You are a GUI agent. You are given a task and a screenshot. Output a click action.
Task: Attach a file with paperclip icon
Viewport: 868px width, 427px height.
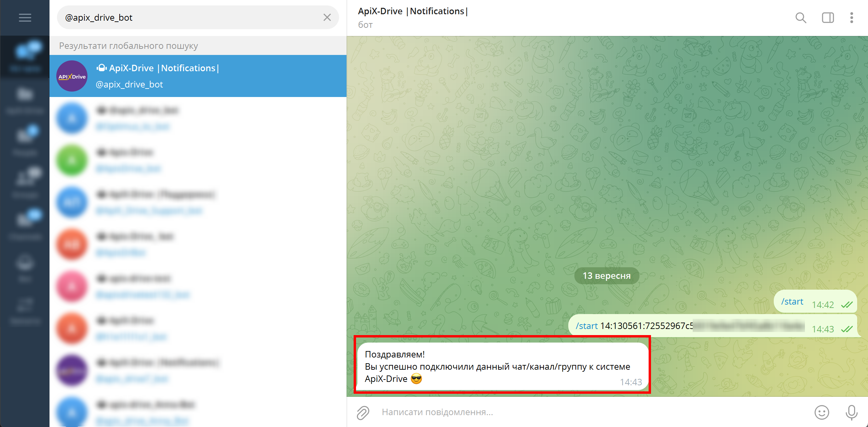click(363, 412)
